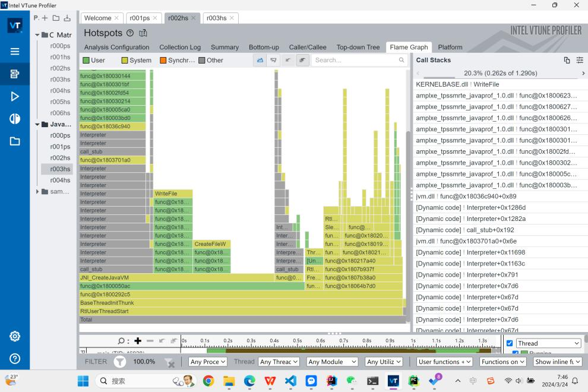Image resolution: width=588 pixels, height=392 pixels.
Task: Switch to the Bottom-up tab
Action: pos(264,48)
